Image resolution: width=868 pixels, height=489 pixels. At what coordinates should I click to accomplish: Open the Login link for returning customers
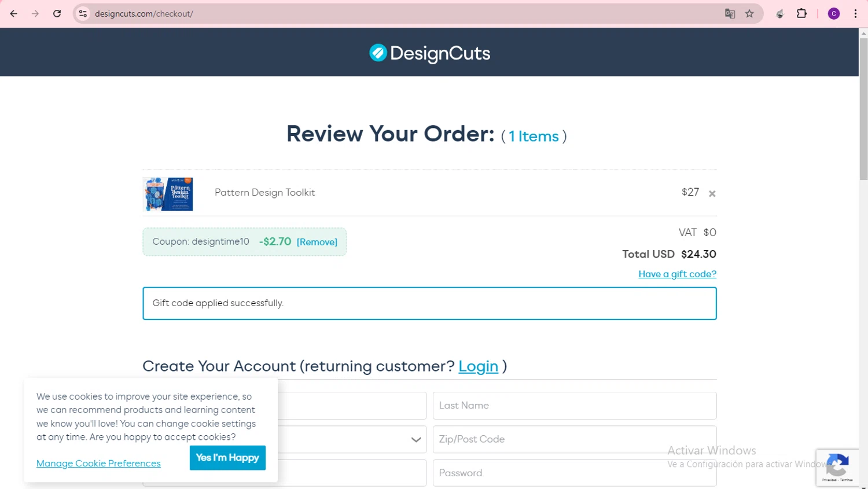(478, 366)
